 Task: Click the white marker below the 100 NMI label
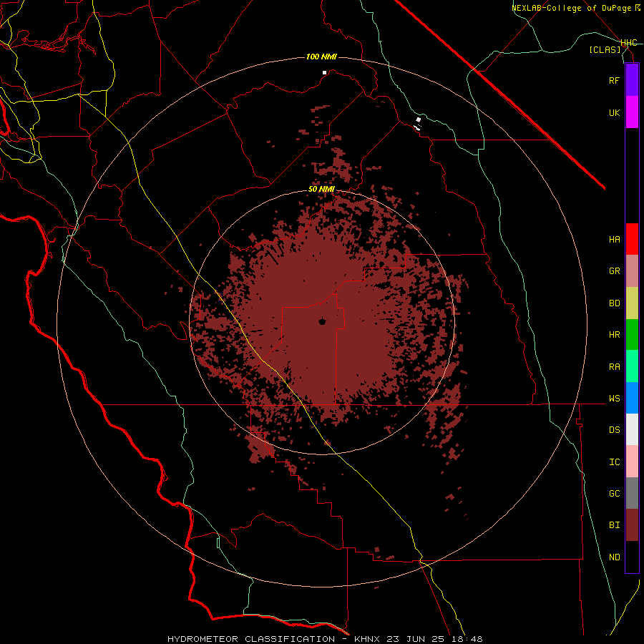click(324, 73)
